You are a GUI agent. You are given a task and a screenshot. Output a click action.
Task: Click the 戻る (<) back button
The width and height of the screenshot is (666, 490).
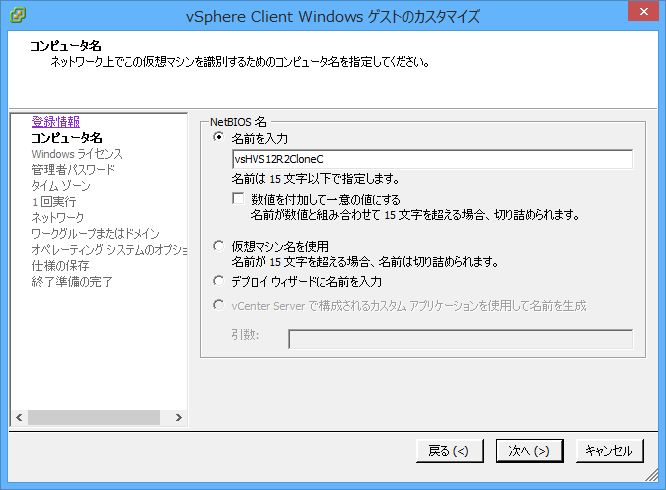[449, 451]
